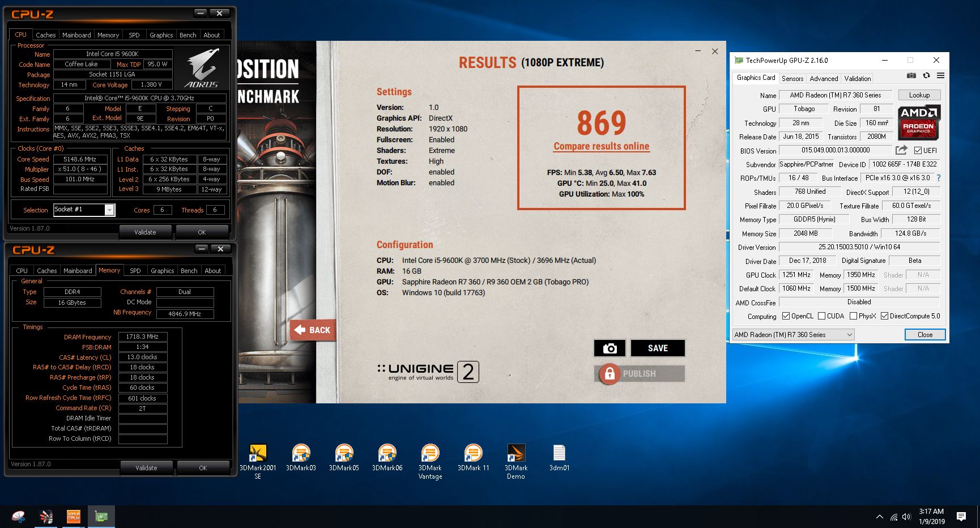Click Validate in top CPU-Z window
980x528 pixels.
coord(145,232)
